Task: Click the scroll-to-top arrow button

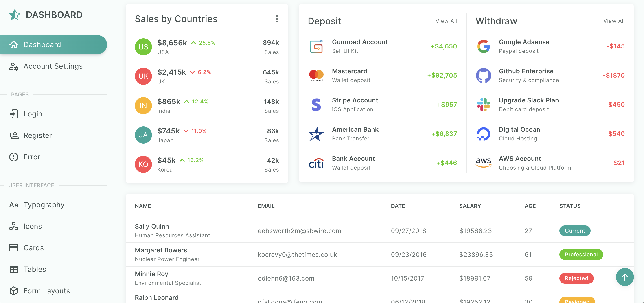Action: point(624,277)
